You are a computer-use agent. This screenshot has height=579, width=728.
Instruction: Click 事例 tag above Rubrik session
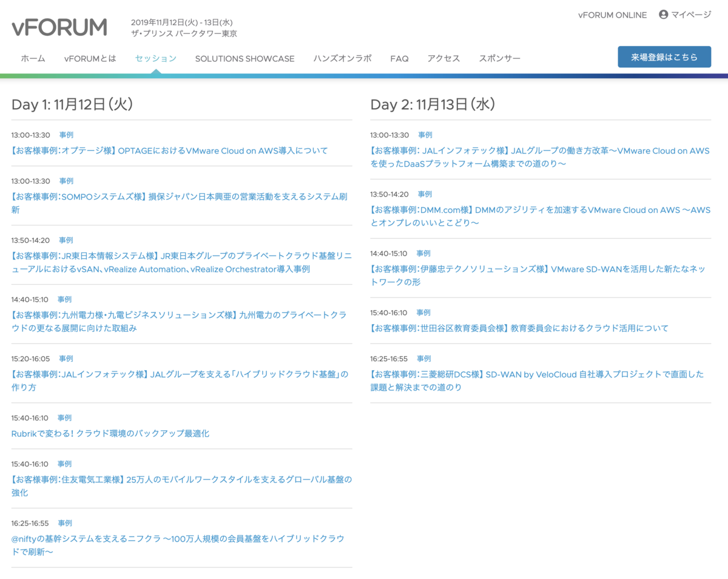(x=64, y=418)
